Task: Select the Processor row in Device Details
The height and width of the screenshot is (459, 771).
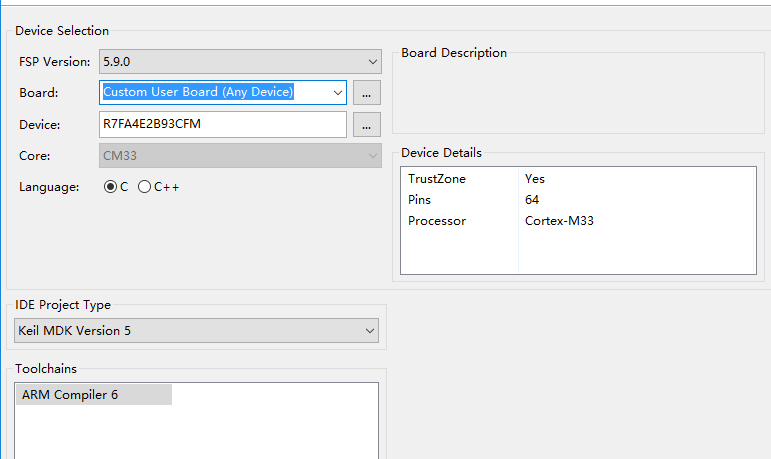Action: (437, 221)
